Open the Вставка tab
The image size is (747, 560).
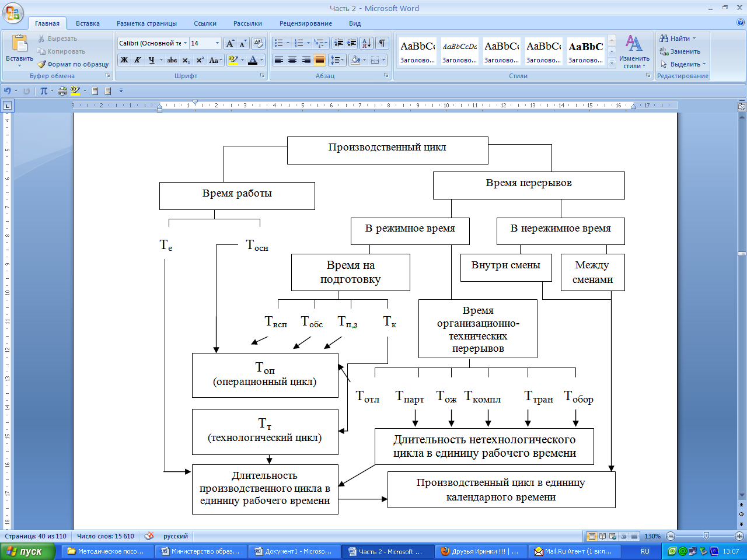click(x=88, y=23)
